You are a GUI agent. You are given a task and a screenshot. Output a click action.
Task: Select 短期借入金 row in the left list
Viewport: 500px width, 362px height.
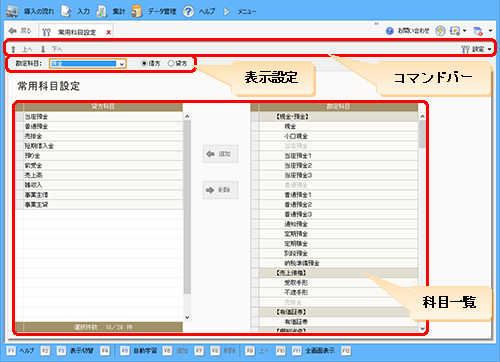(x=103, y=146)
